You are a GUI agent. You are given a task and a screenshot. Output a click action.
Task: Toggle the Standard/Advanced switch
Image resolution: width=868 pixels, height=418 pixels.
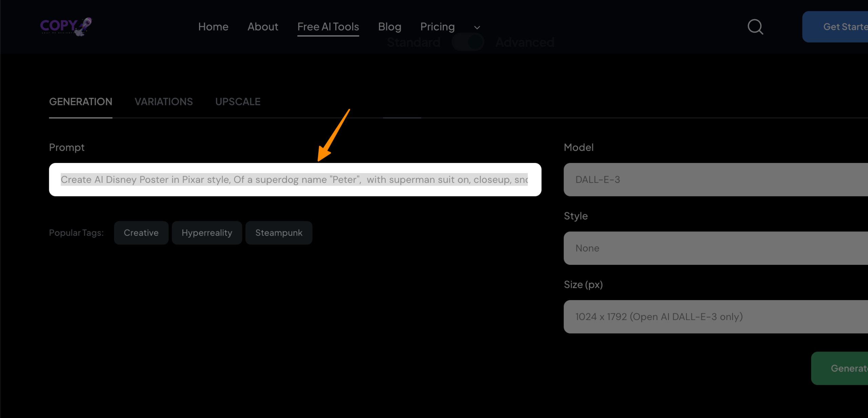point(468,42)
